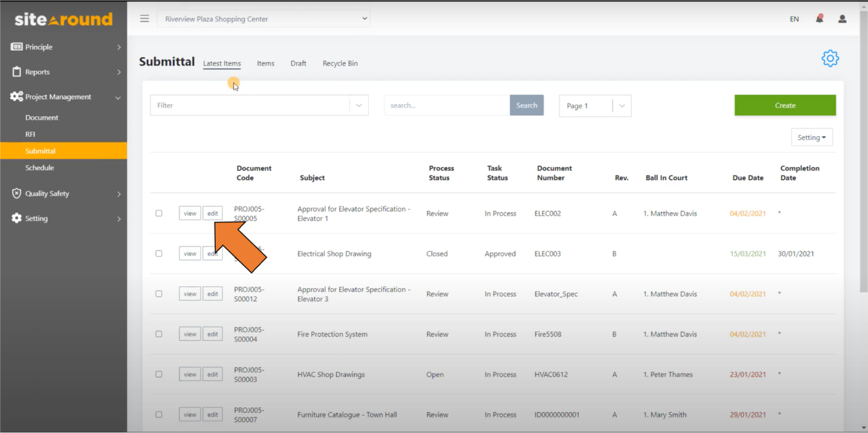Image resolution: width=868 pixels, height=433 pixels.
Task: Select Submittal in sidebar
Action: pos(63,151)
